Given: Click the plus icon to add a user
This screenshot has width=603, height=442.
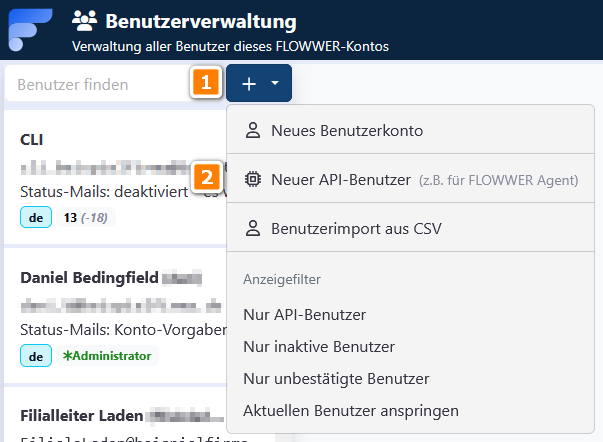Looking at the screenshot, I should [x=249, y=84].
